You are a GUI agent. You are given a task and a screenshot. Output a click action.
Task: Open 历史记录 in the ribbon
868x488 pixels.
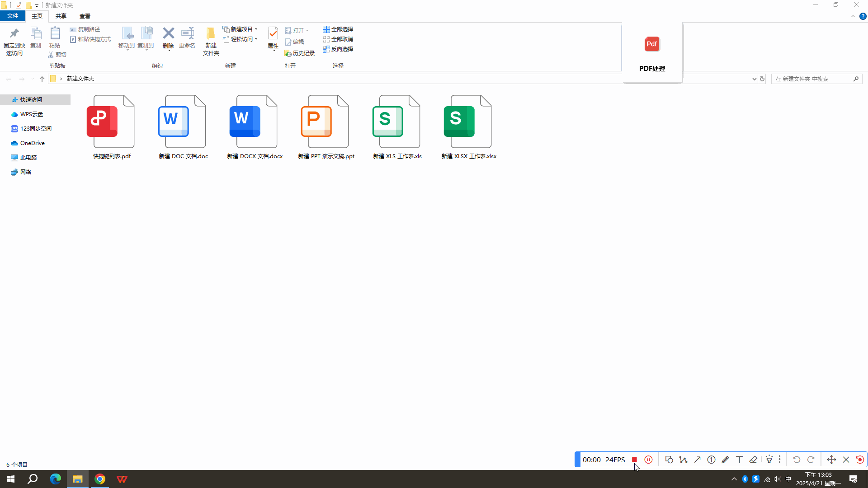[299, 53]
